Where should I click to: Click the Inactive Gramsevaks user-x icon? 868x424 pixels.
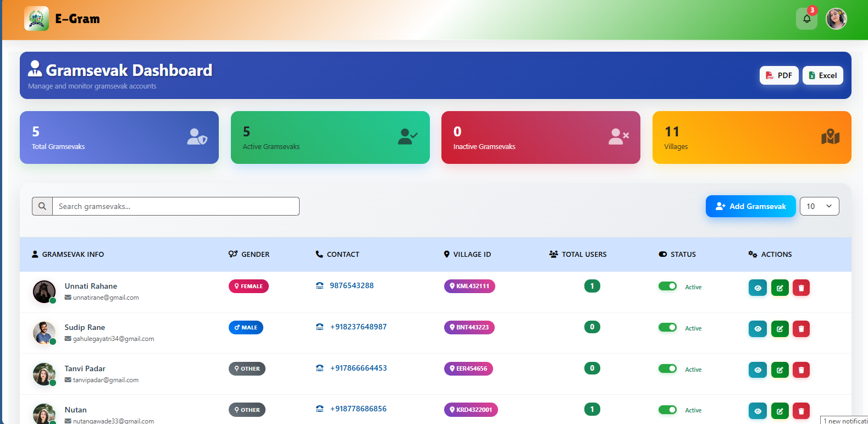(618, 136)
